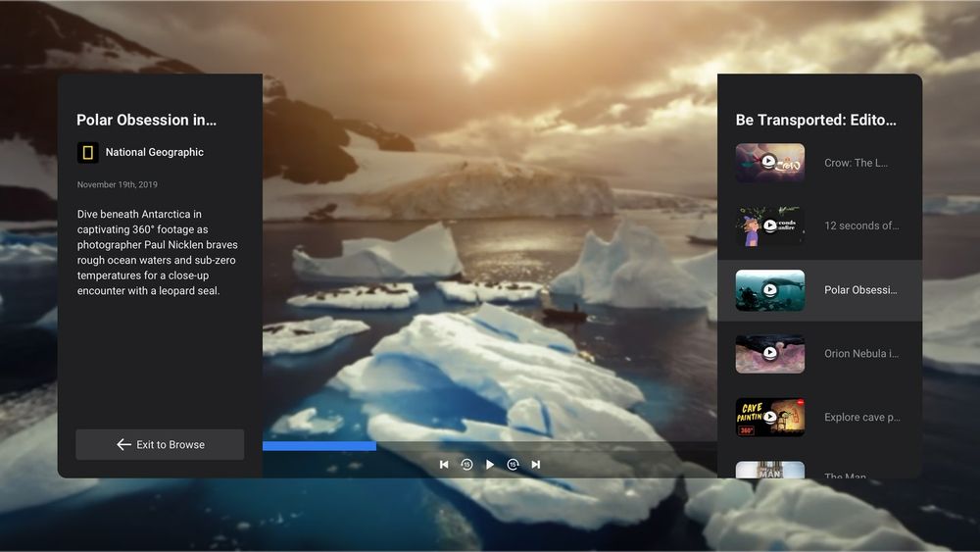Click the Exit to Browse button
980x552 pixels.
(160, 444)
